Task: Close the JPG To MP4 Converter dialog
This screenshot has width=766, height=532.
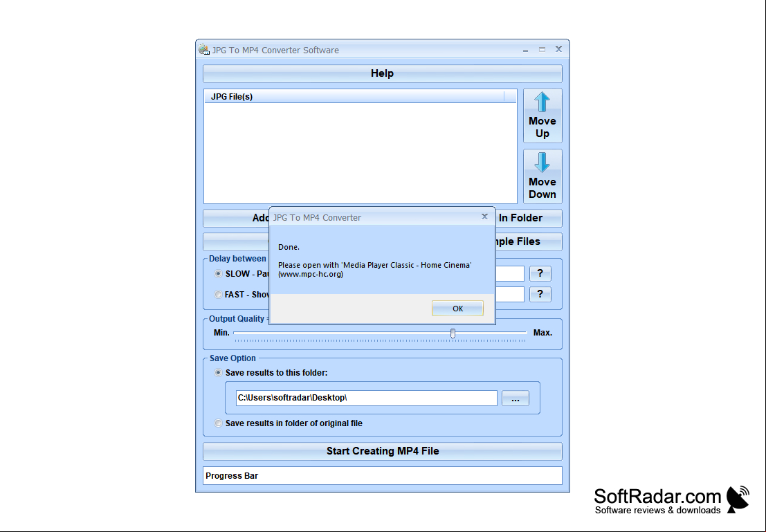Action: (x=484, y=217)
